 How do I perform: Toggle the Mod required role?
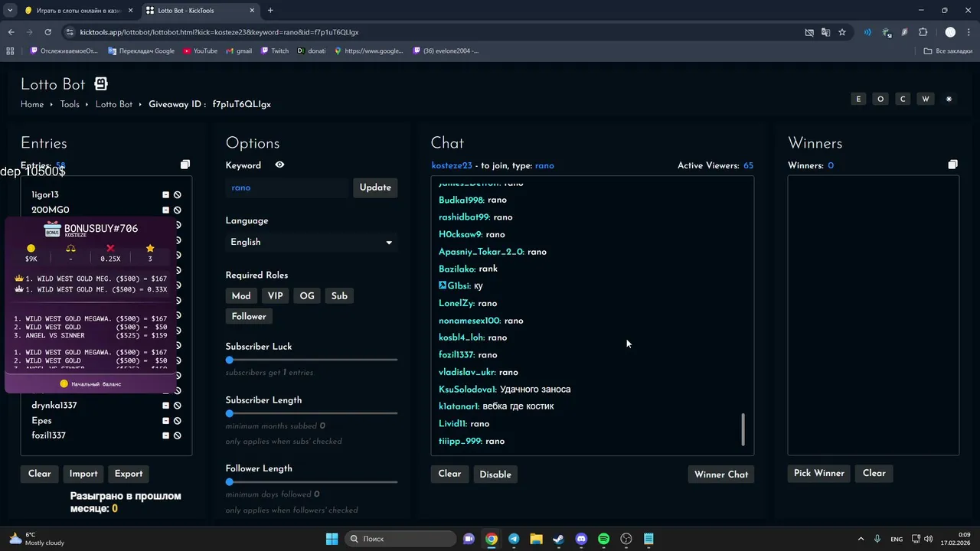pyautogui.click(x=241, y=296)
